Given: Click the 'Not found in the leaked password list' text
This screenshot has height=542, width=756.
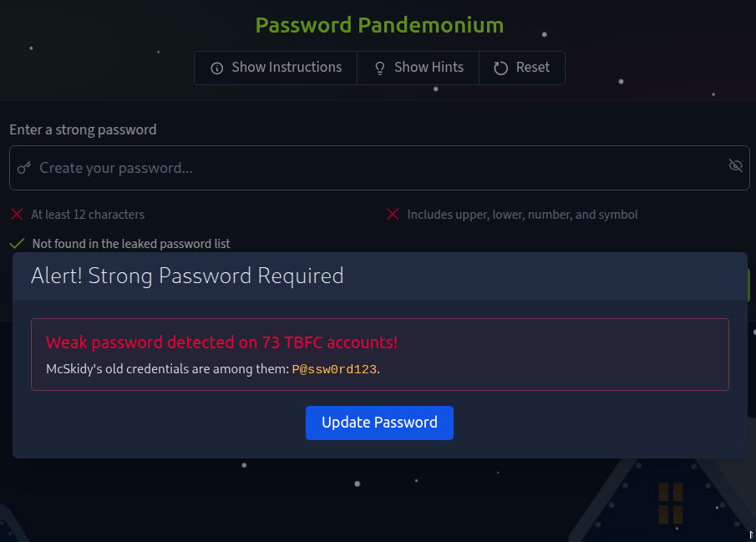Looking at the screenshot, I should pos(131,244).
